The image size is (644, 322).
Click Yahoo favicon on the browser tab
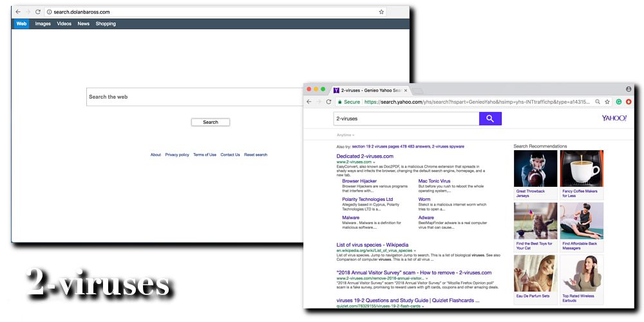click(x=336, y=90)
